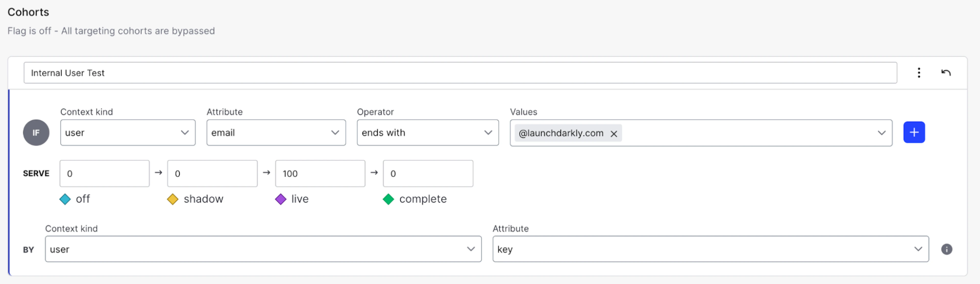980x284 pixels.
Task: Select the 100 percentage field for live
Action: click(x=320, y=173)
